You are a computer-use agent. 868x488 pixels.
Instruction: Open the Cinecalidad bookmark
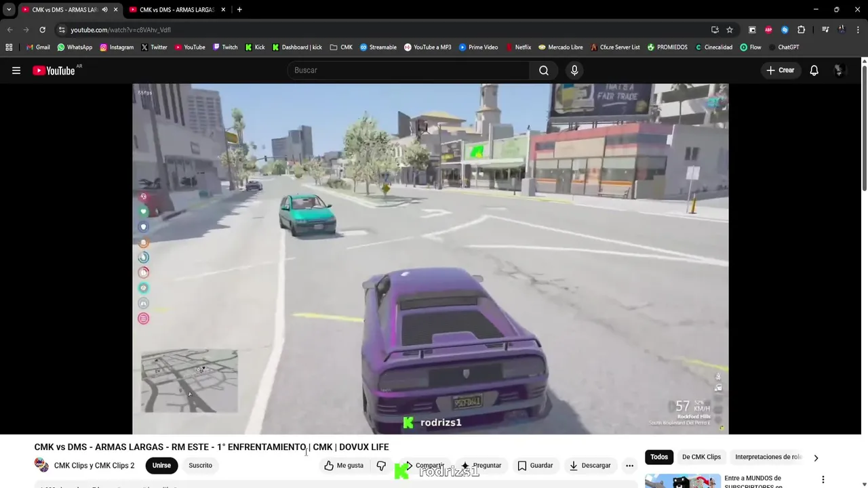pos(713,47)
